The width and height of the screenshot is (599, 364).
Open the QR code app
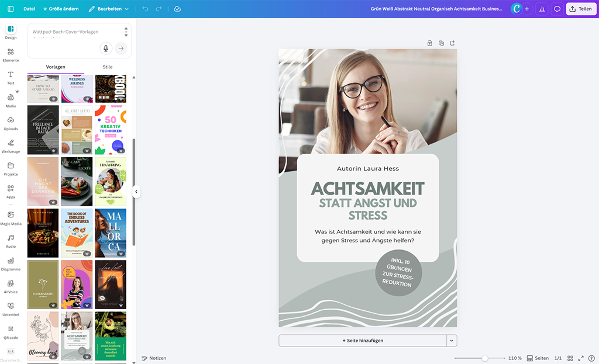coord(11,332)
